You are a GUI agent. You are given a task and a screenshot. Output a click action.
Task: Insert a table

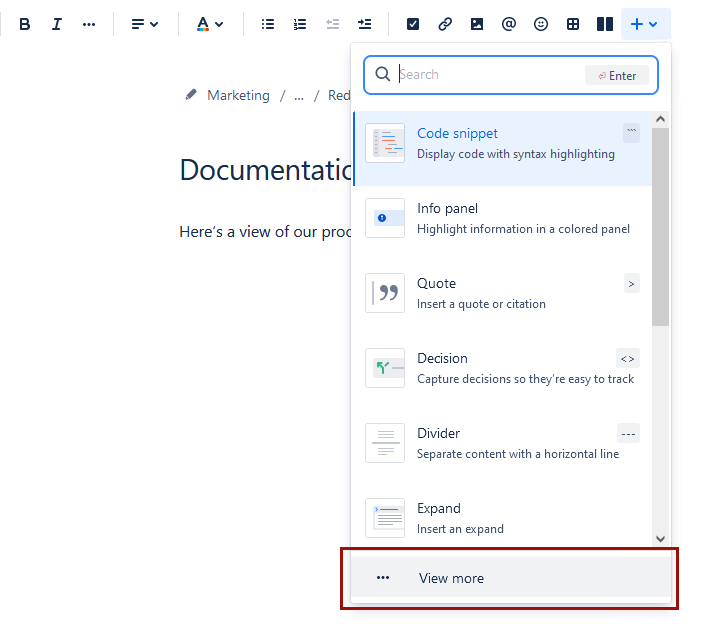(573, 24)
